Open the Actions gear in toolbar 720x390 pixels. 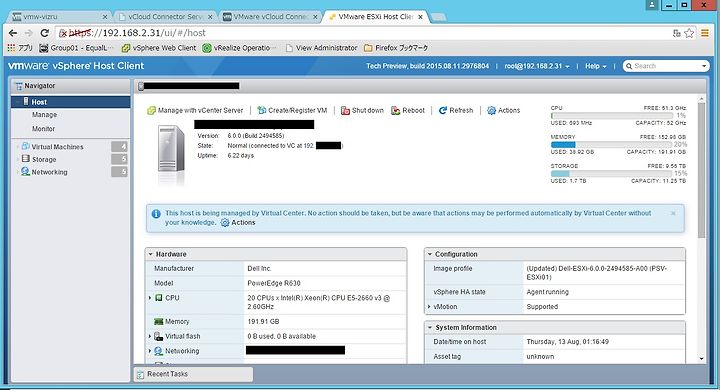(504, 111)
